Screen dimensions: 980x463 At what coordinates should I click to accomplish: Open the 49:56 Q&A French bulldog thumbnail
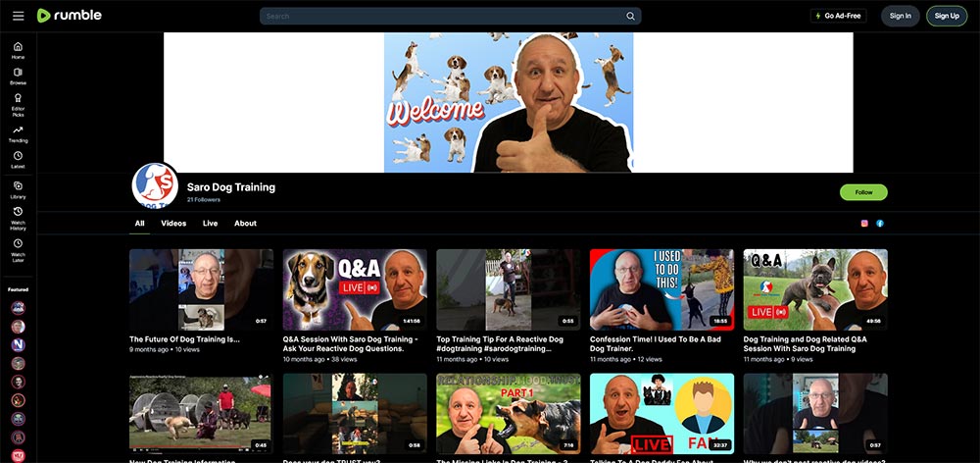click(815, 289)
